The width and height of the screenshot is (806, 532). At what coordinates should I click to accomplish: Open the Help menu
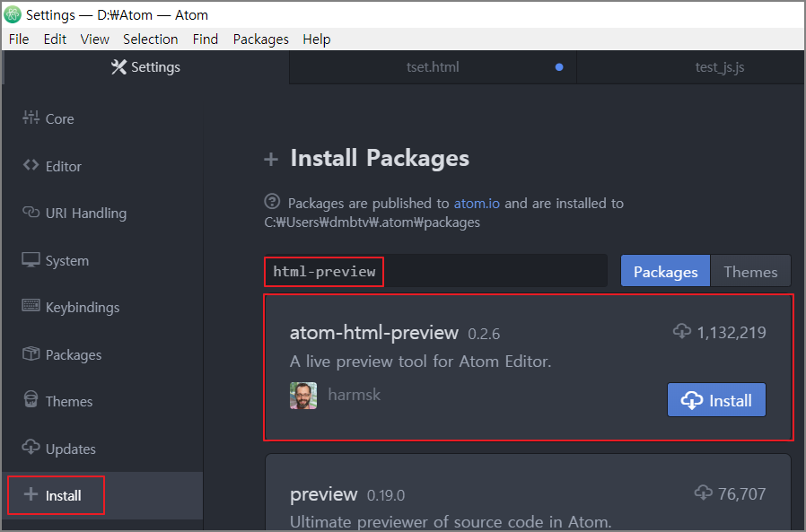click(317, 39)
